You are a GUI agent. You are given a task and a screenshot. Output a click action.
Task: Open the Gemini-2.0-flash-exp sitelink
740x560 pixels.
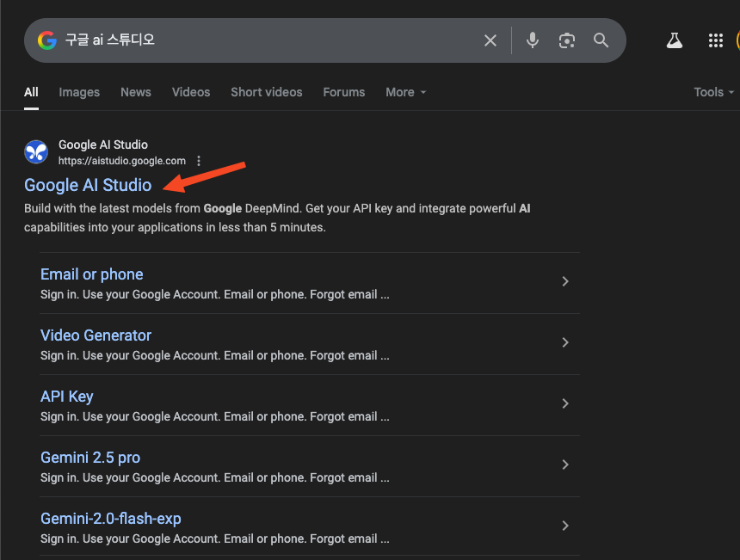[111, 519]
